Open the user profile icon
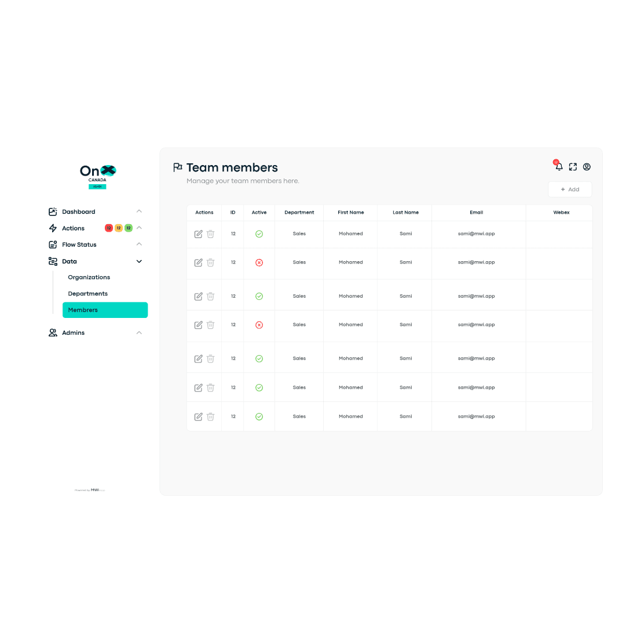 587,167
